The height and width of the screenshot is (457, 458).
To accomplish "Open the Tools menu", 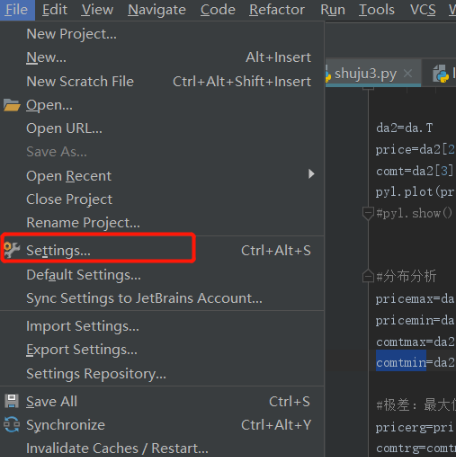I will pyautogui.click(x=377, y=10).
